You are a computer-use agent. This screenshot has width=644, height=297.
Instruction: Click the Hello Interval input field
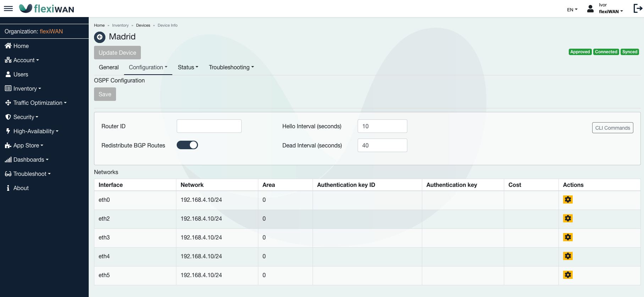382,126
